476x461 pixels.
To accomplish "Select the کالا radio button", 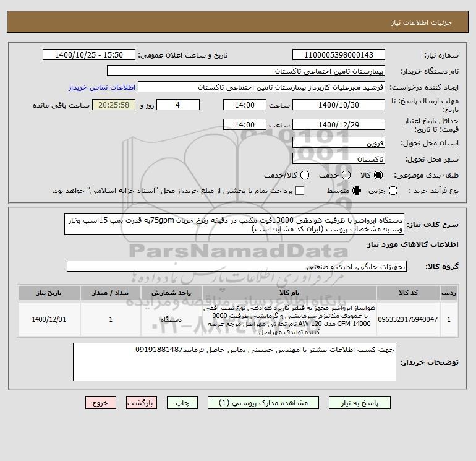I will [x=378, y=175].
